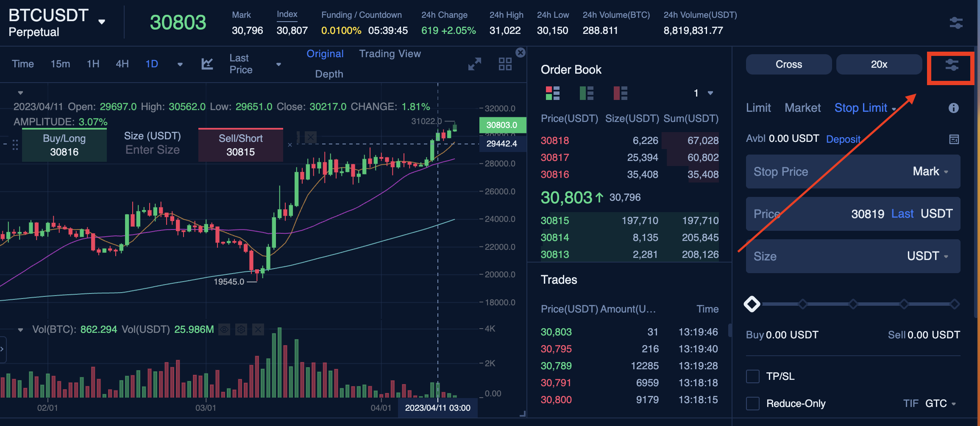The image size is (980, 426).
Task: Open the chart grid layout icon
Action: coord(505,64)
